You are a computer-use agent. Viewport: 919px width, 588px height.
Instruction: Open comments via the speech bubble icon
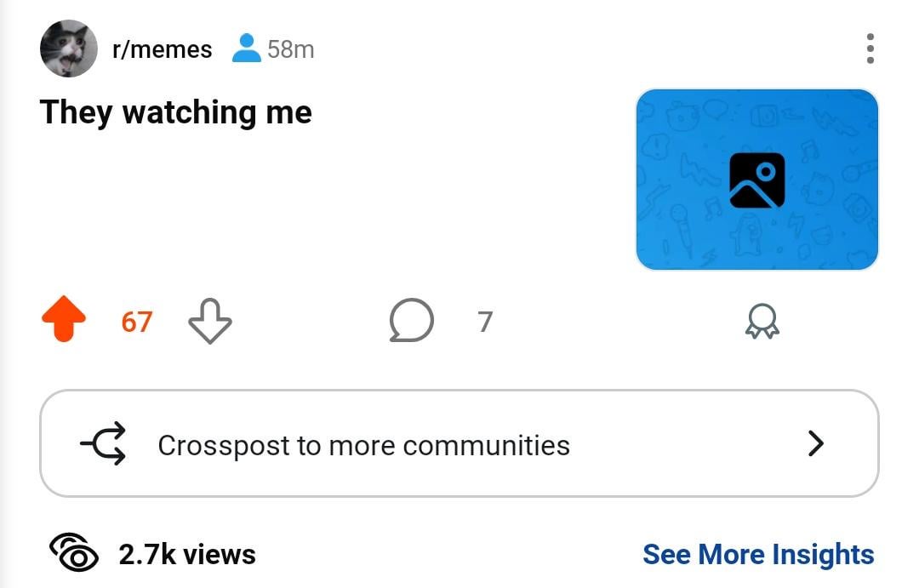coord(412,320)
